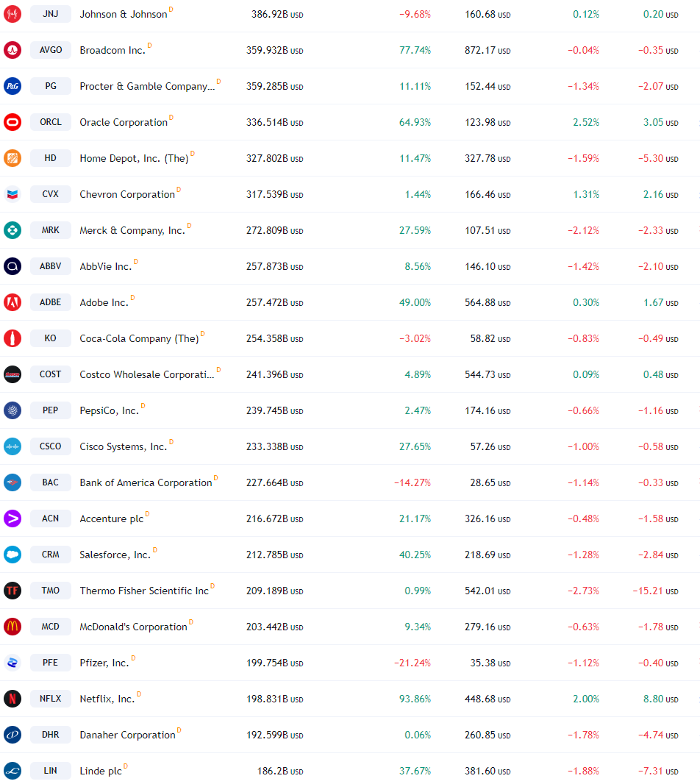
Task: Click the Netflix N logo icon
Action: [12, 698]
